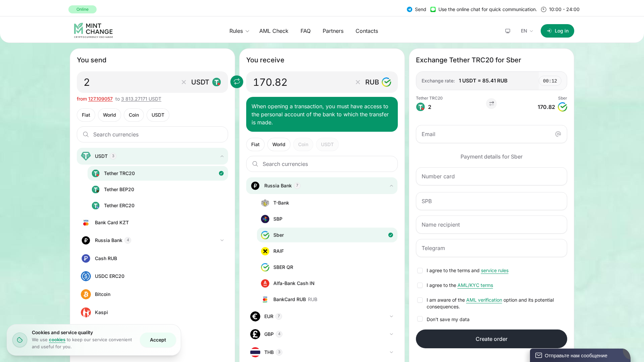Filter receive list by World

click(x=279, y=144)
